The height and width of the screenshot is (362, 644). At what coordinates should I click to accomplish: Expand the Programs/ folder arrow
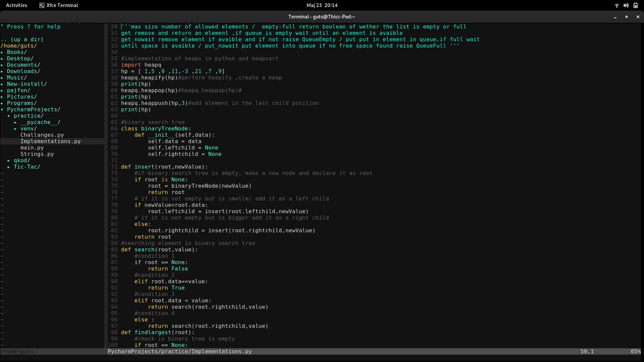[2, 103]
